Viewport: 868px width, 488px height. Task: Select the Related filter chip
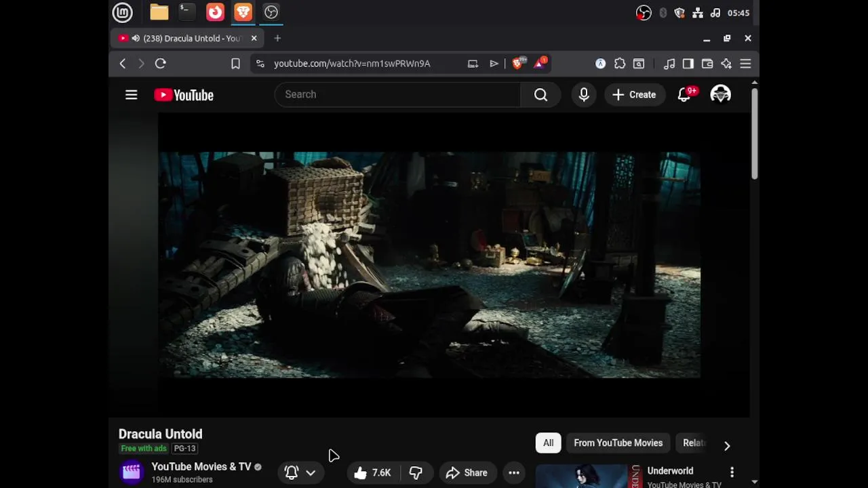pyautogui.click(x=693, y=443)
